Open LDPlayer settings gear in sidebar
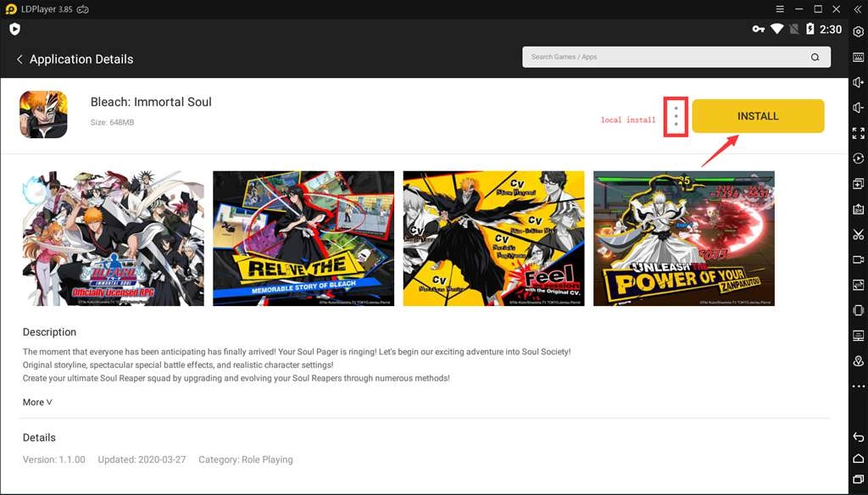Screen dimensions: 868x495 coord(858,31)
